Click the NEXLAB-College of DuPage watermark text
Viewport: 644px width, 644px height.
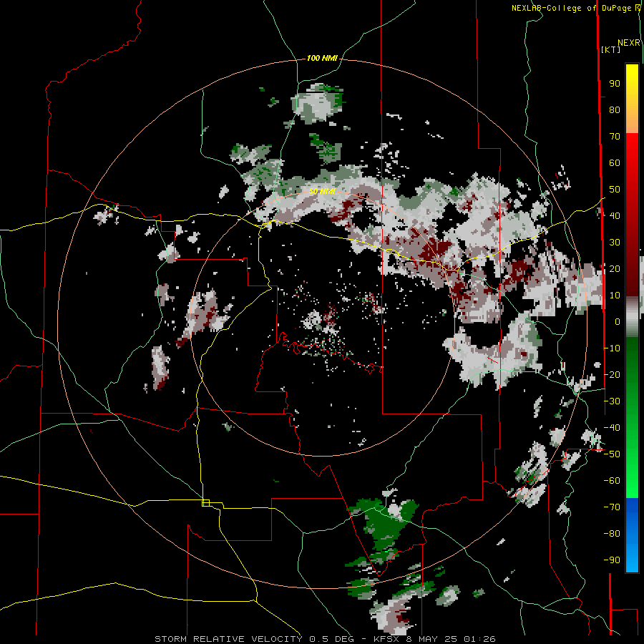coord(571,8)
